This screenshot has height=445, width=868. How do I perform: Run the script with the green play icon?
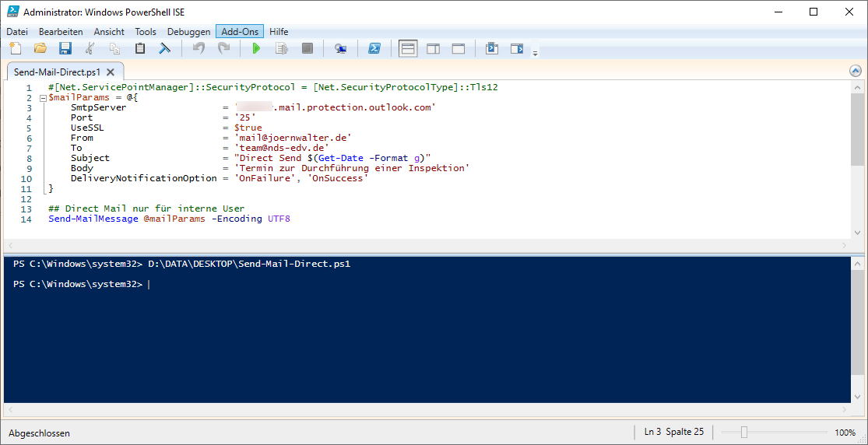tap(256, 49)
